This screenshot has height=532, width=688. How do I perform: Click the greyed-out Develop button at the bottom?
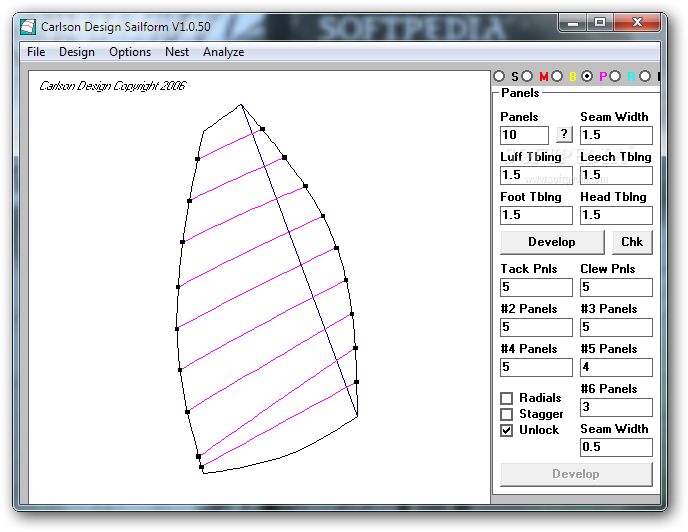[576, 474]
